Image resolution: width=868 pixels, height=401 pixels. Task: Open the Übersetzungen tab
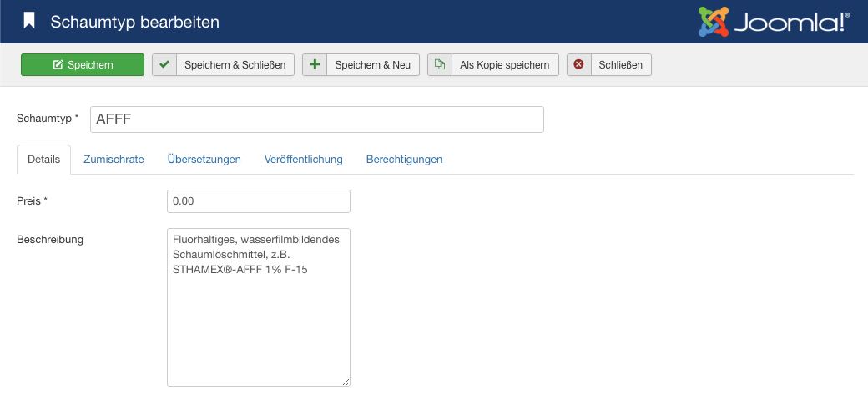coord(204,160)
